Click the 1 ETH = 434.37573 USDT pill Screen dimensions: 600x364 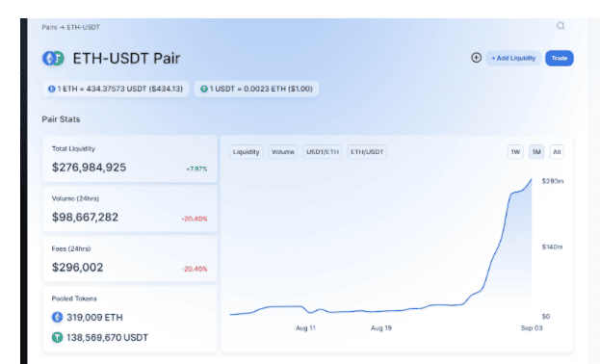[116, 89]
